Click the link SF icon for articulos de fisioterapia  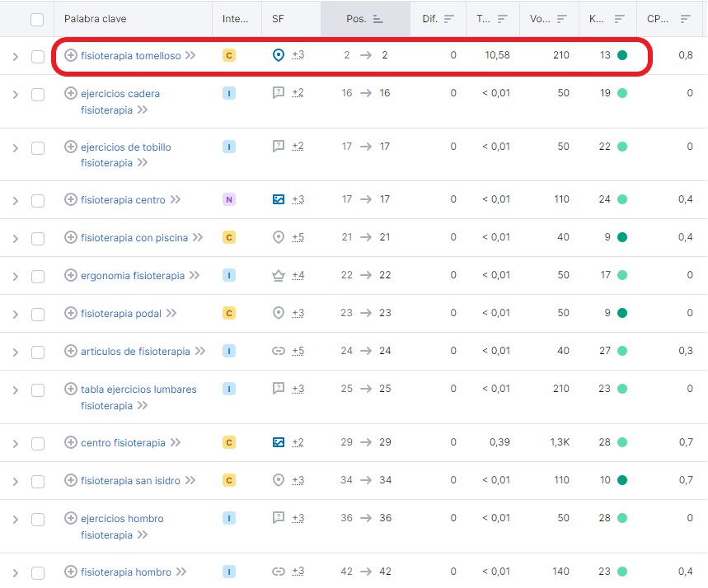[x=279, y=351]
